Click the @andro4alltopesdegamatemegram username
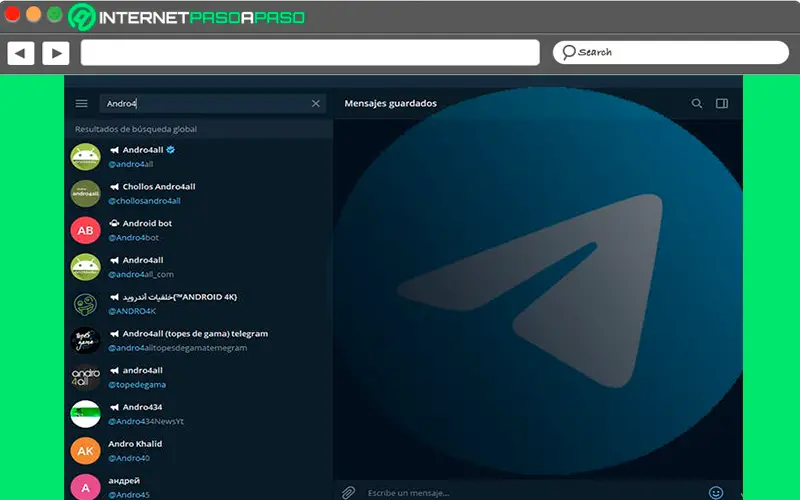 coord(178,348)
